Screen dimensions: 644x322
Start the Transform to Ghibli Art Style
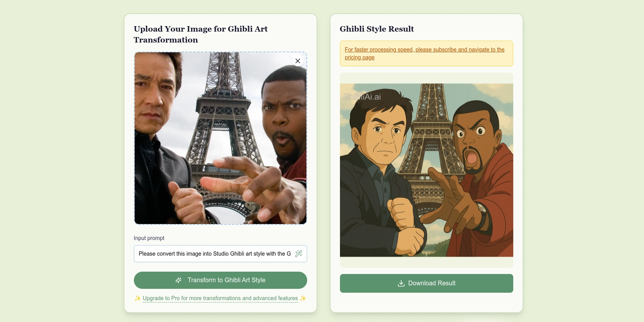click(x=221, y=280)
